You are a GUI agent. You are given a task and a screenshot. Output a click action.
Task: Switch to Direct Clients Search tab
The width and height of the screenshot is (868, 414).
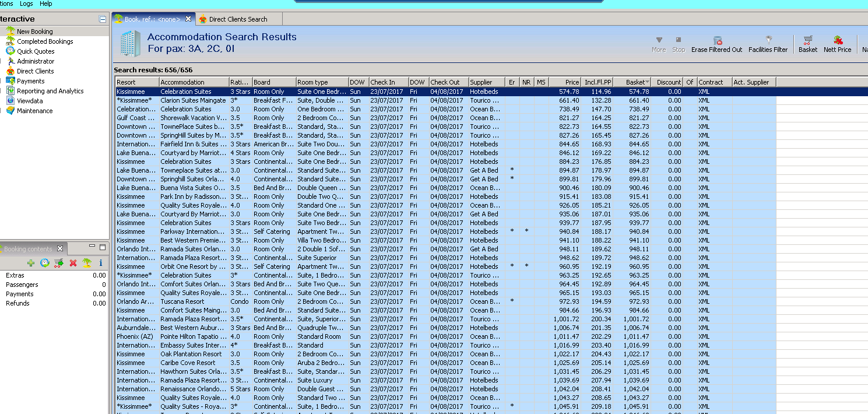tap(238, 19)
